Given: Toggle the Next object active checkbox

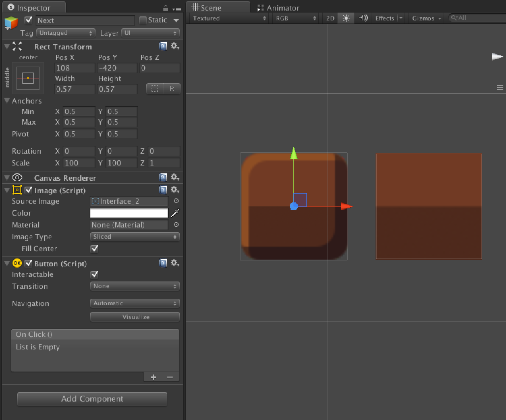Looking at the screenshot, I should [x=29, y=20].
